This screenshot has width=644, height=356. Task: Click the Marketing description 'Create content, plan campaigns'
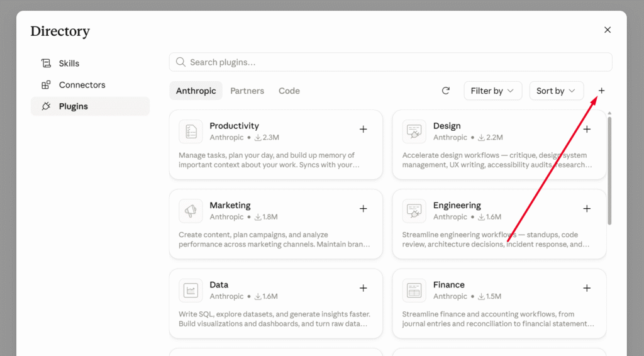pyautogui.click(x=274, y=240)
